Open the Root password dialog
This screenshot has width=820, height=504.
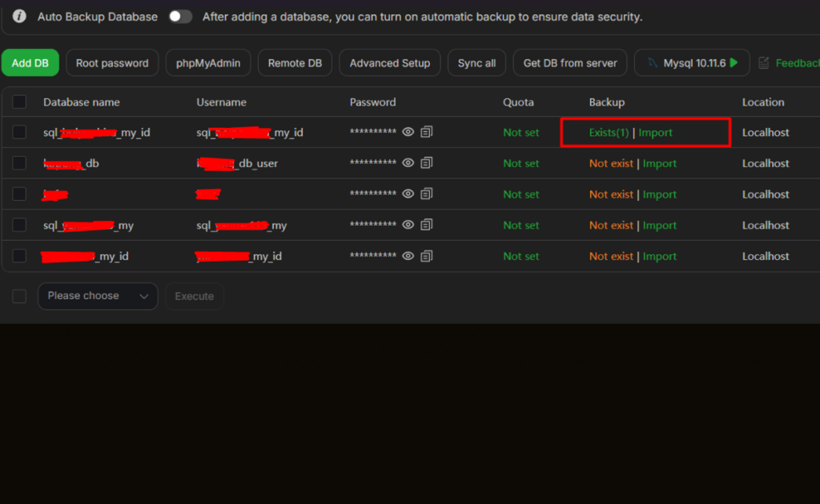(x=112, y=63)
